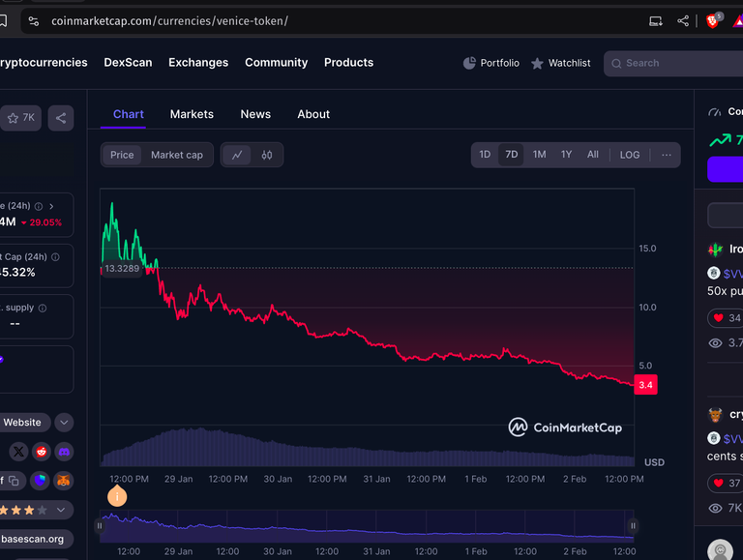
Task: Like the post with 37 hearts
Action: [719, 483]
